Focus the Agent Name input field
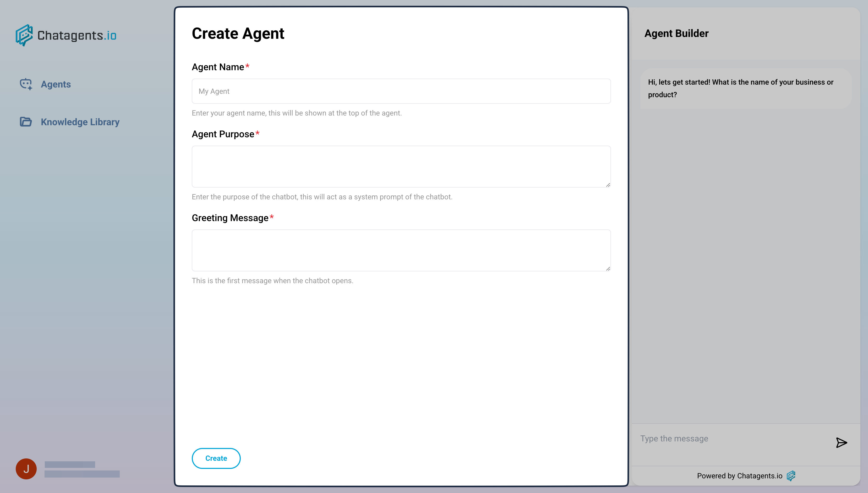The width and height of the screenshot is (868, 493). (401, 91)
